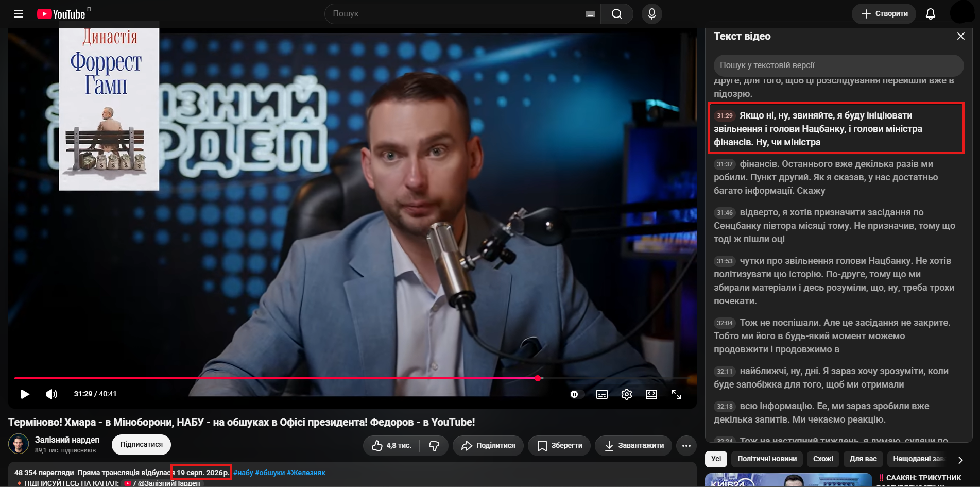Jump to transcript line at 32:04
The image size is (980, 487).
click(836, 336)
